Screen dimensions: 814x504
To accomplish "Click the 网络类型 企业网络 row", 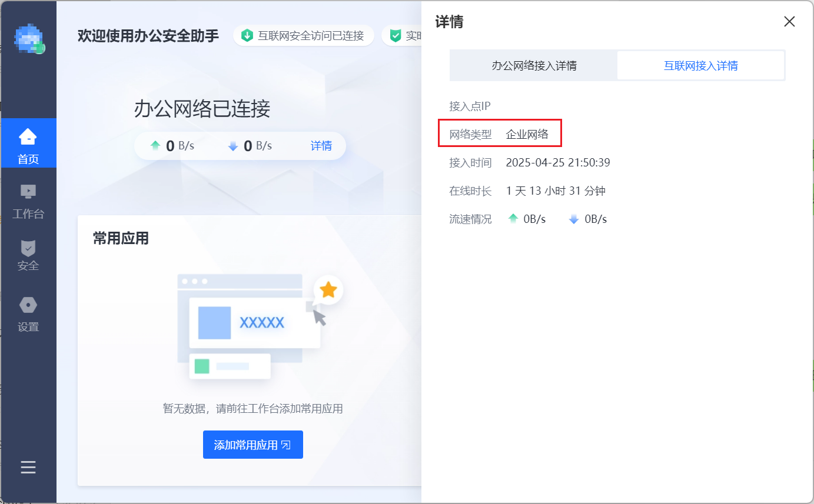I will (500, 134).
